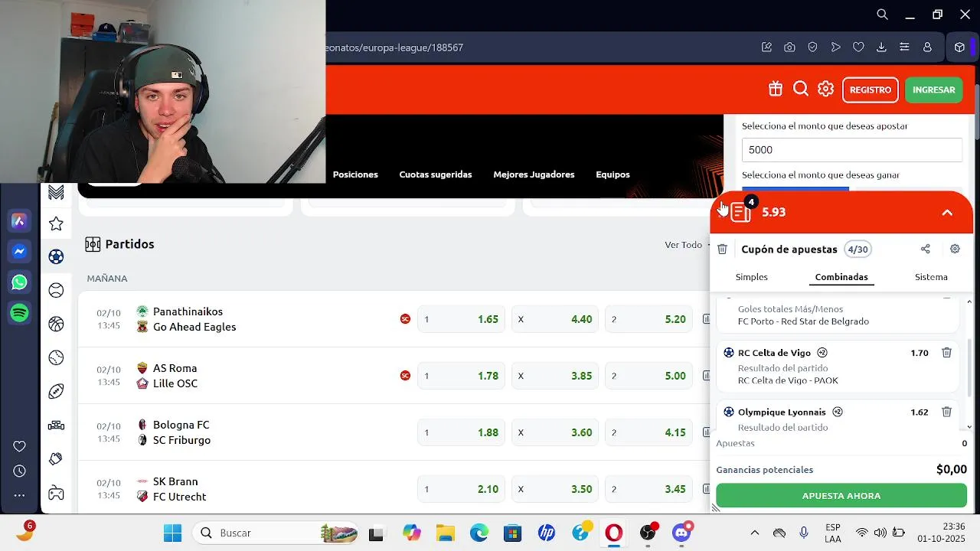Select the boxing glove sport icon
This screenshot has height=551, width=980.
[x=56, y=458]
